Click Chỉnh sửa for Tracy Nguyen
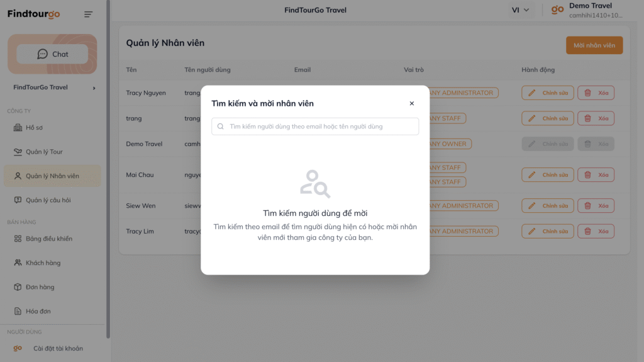 547,93
